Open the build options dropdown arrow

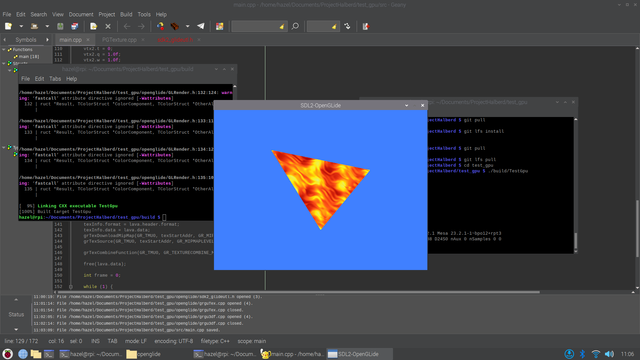[187, 26]
